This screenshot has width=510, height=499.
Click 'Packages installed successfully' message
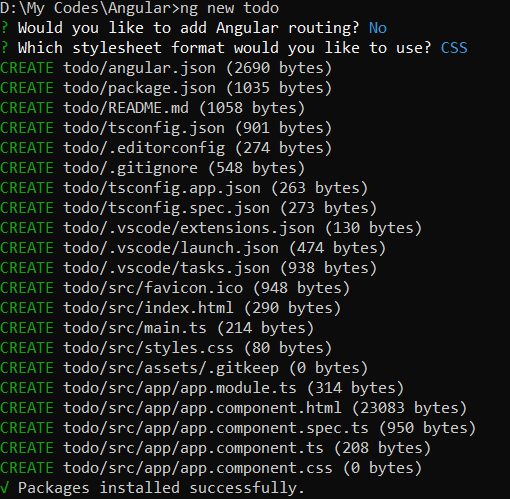point(161,488)
